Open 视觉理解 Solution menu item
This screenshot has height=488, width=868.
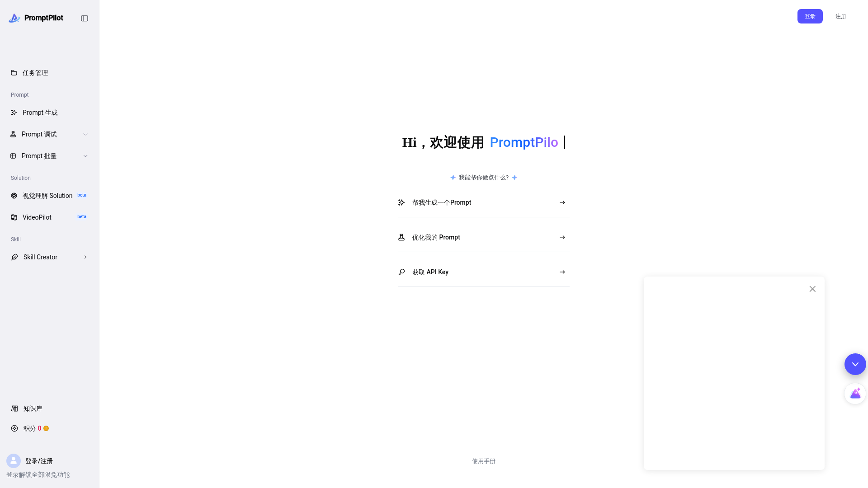pyautogui.click(x=50, y=196)
